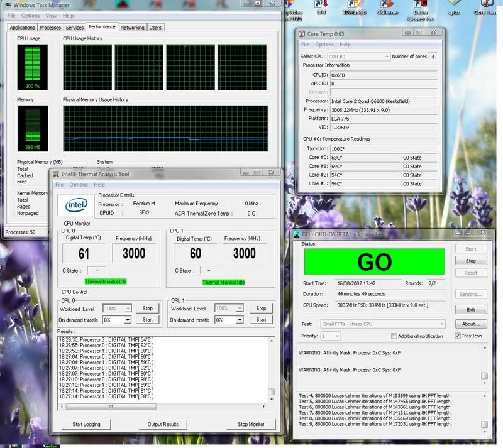Click the Number of cores field in Core Temp
This screenshot has height=448, width=503.
point(433,57)
